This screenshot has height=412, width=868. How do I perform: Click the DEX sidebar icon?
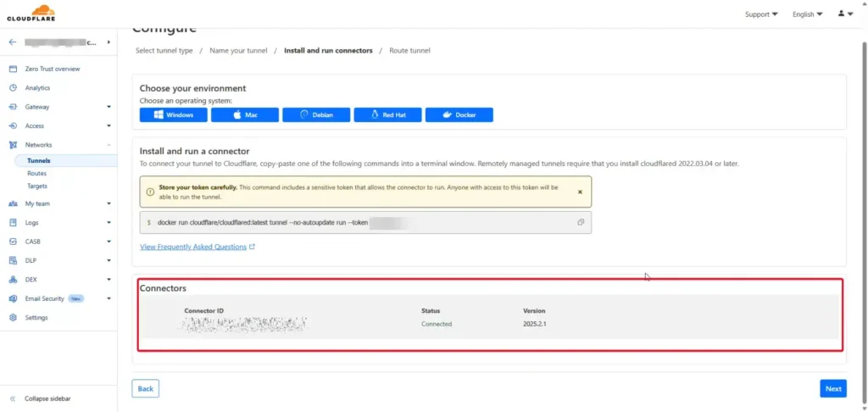(14, 280)
